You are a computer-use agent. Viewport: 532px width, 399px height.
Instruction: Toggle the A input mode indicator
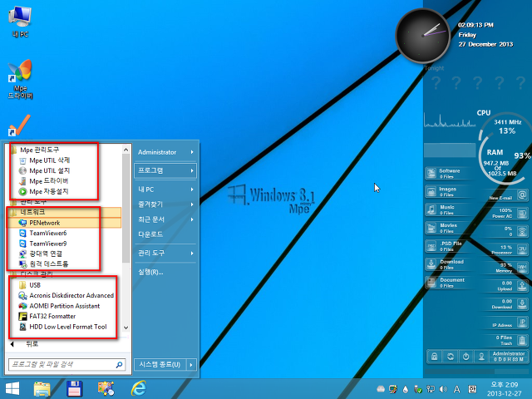tap(457, 389)
